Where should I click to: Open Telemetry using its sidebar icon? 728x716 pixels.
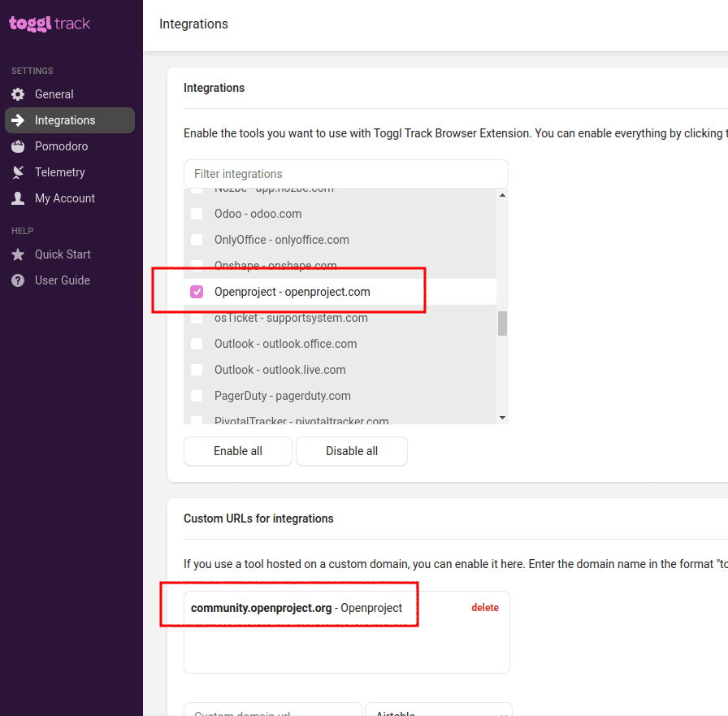tap(18, 171)
